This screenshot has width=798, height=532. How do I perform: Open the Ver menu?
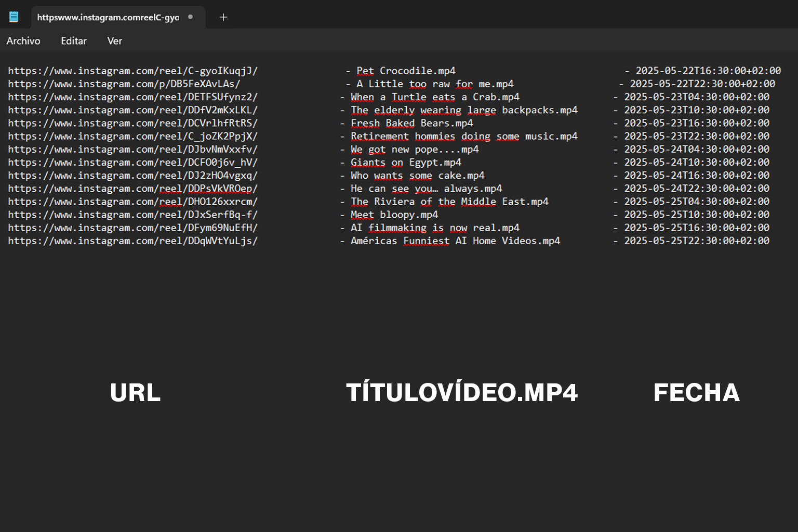pos(115,41)
